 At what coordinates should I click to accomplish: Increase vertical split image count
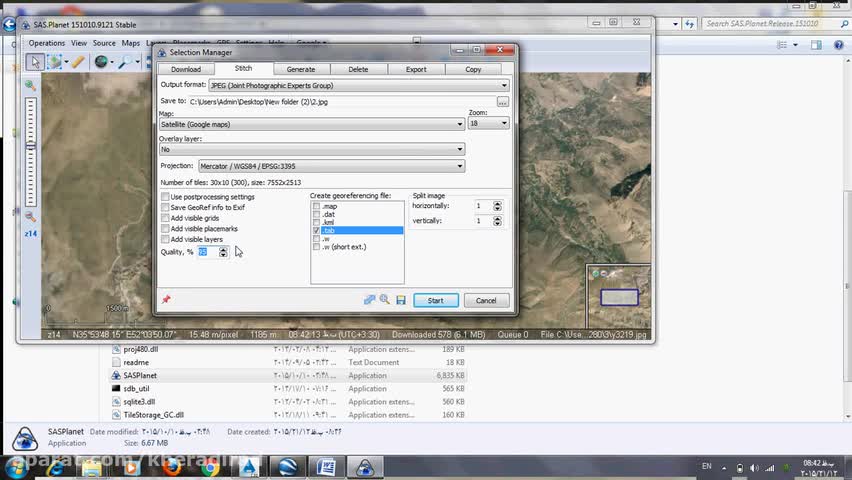(497, 218)
